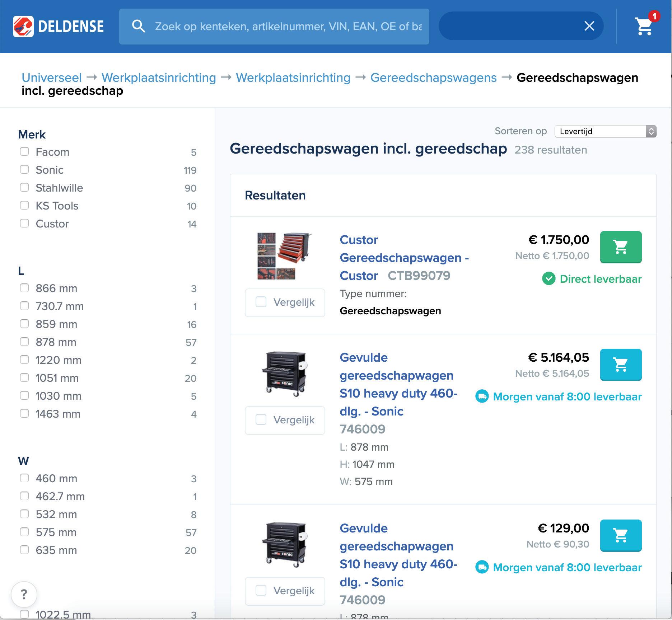Select the 859 mm length filter
The image size is (672, 620).
[x=24, y=324]
